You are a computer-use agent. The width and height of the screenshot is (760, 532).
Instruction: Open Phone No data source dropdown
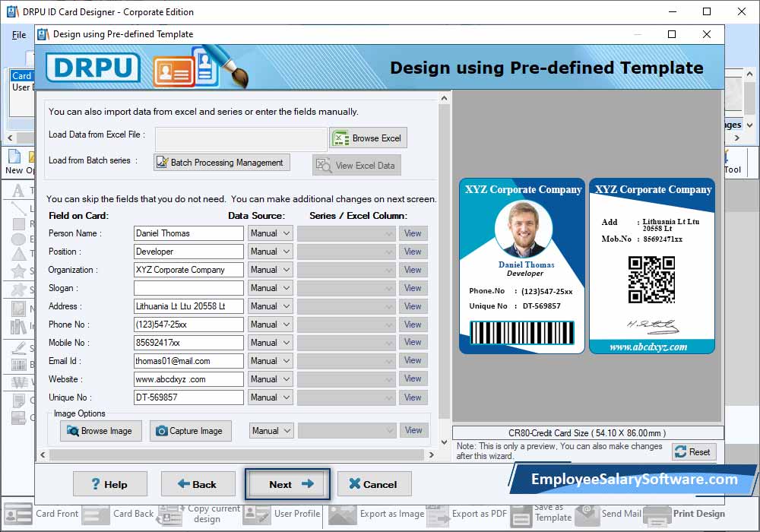tap(270, 325)
